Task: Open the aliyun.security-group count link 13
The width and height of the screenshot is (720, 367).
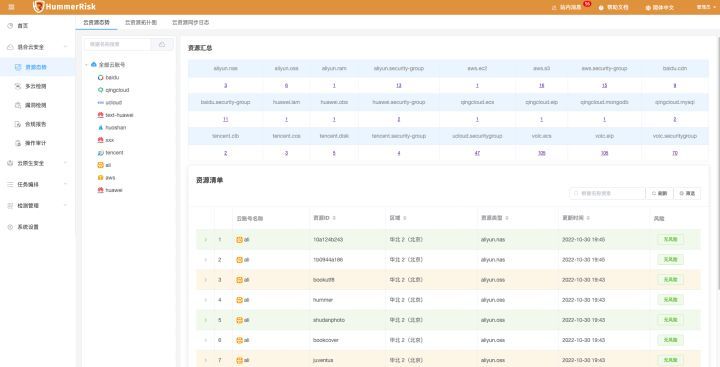Action: [399, 85]
